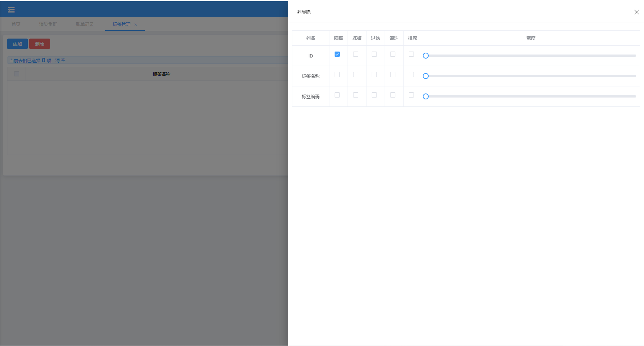Click the ID row width slider

click(x=531, y=56)
